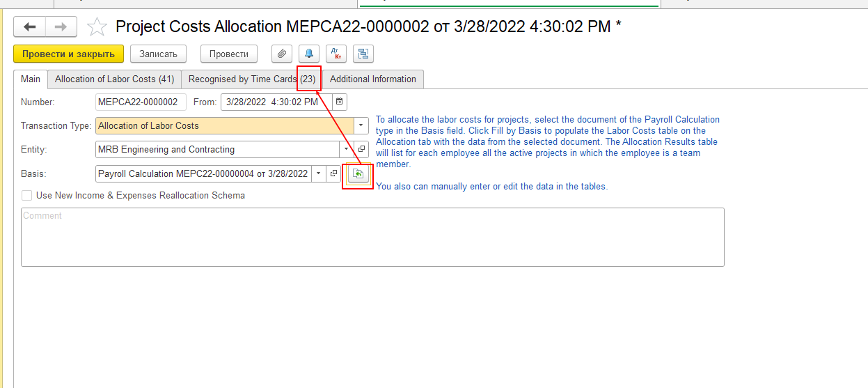The height and width of the screenshot is (388, 868).
Task: Enable Use New Income & Expenses Reallocation Schema
Action: click(27, 196)
